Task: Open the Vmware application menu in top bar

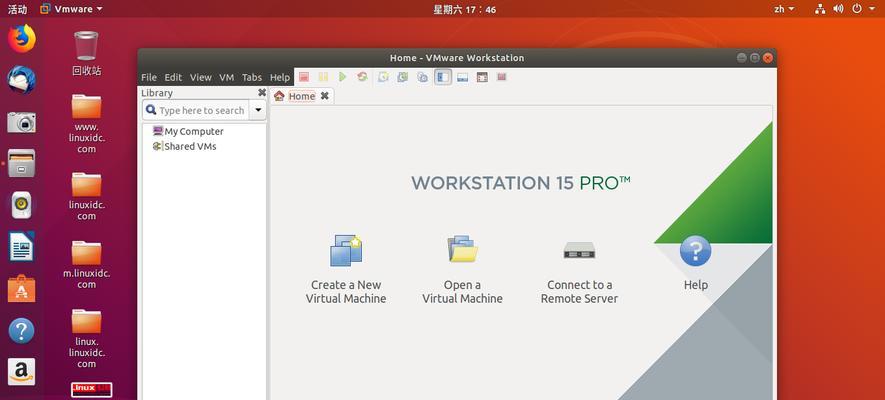Action: (x=72, y=9)
